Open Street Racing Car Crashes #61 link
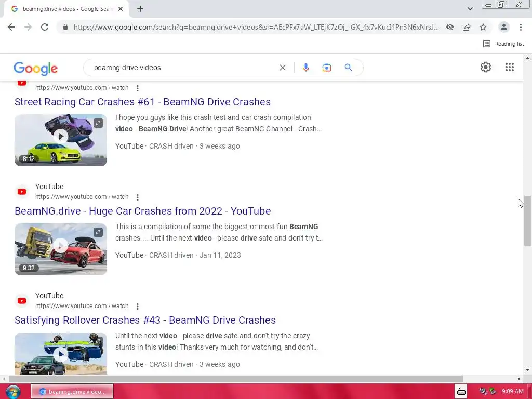The image size is (532, 399). [142, 102]
